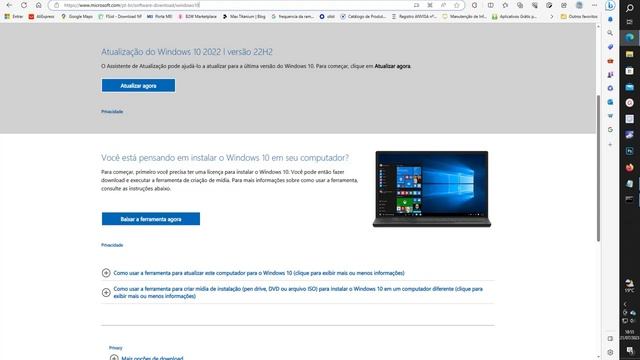Open Aplicativos Grátis bookmark
640x360 pixels.
point(514,17)
